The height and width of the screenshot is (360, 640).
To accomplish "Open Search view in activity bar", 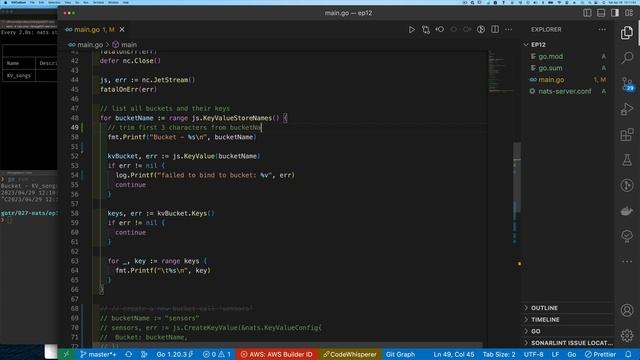I will (627, 58).
